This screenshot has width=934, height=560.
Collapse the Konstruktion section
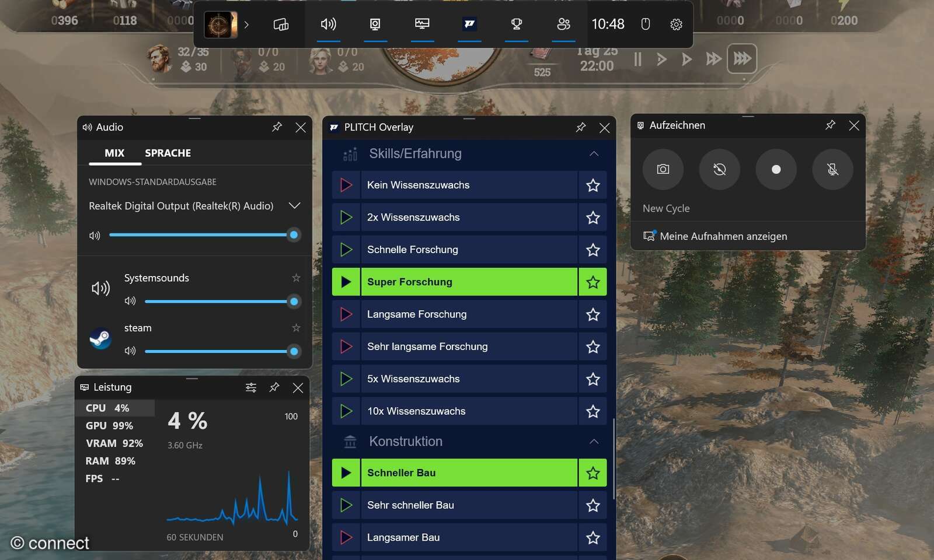[x=594, y=441]
